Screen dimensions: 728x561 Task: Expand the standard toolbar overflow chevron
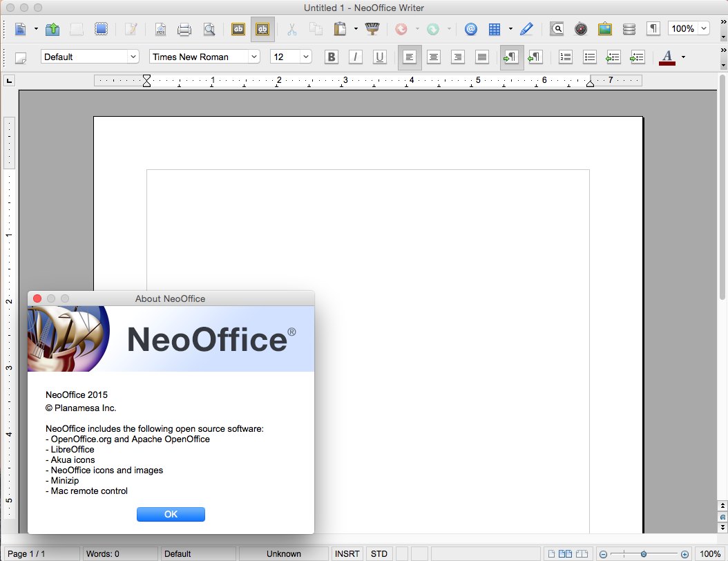pyautogui.click(x=723, y=21)
